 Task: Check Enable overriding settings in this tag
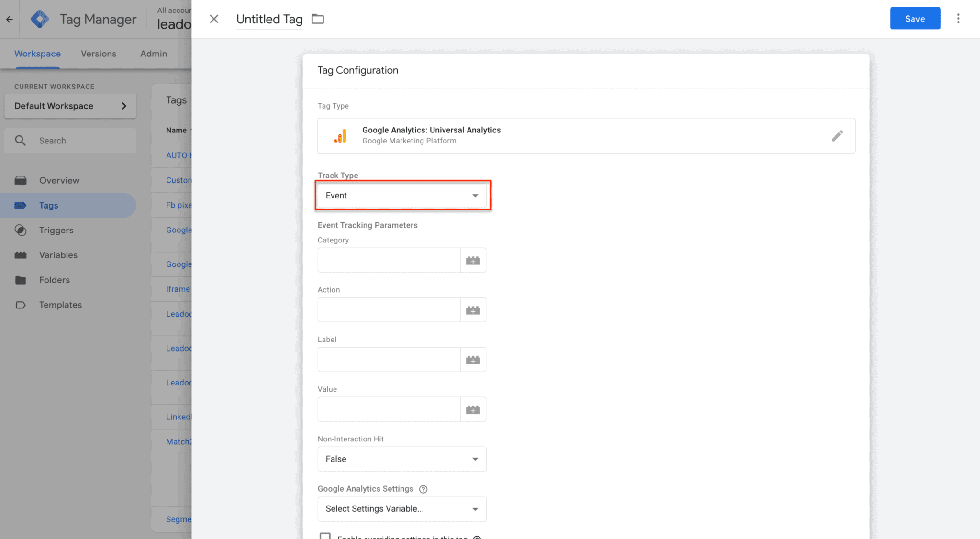(x=325, y=536)
